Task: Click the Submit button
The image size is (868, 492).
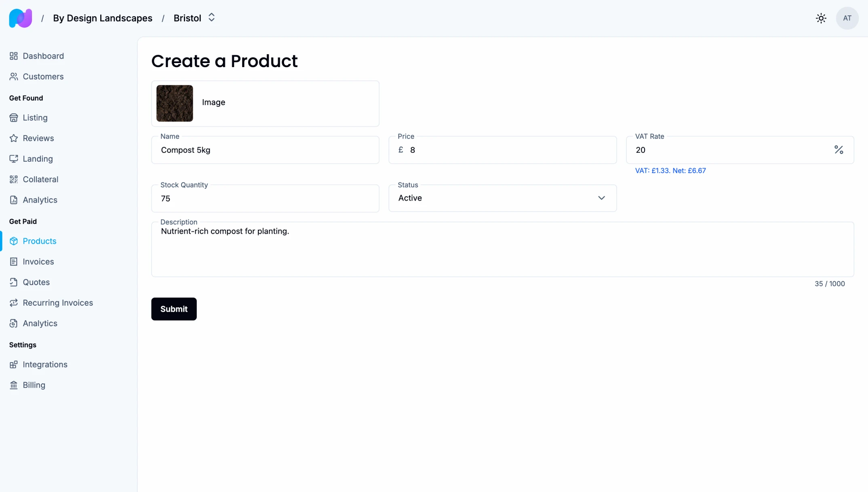Action: 174,309
